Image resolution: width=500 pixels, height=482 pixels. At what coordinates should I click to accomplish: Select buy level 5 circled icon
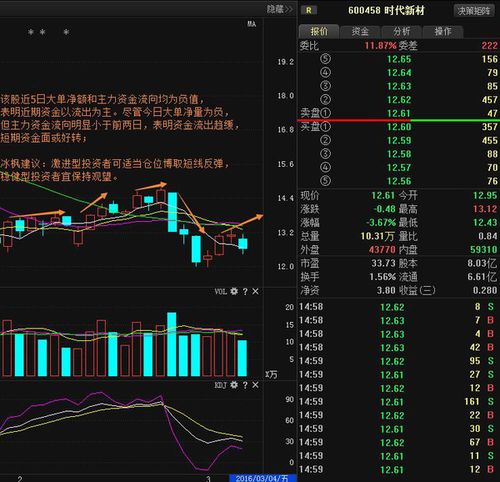point(325,181)
